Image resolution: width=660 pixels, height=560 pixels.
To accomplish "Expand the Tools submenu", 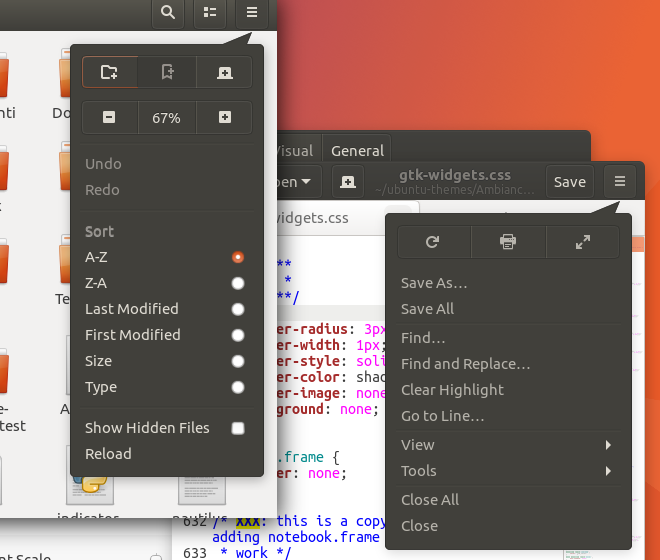I will [507, 471].
